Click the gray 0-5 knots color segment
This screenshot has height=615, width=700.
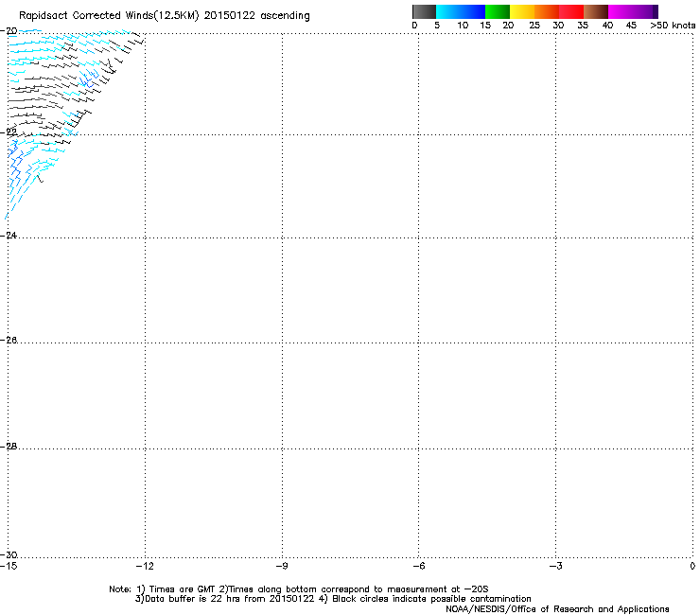[x=424, y=11]
